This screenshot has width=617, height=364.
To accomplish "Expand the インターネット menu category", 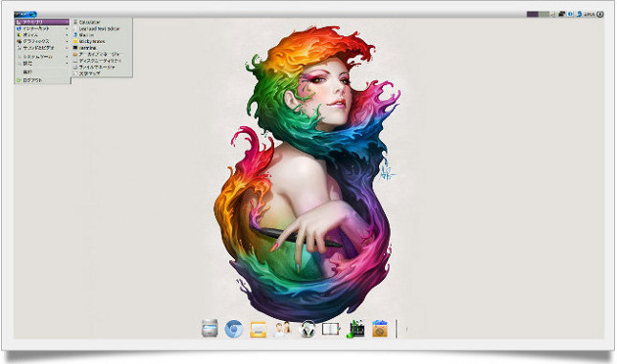I will pyautogui.click(x=42, y=28).
